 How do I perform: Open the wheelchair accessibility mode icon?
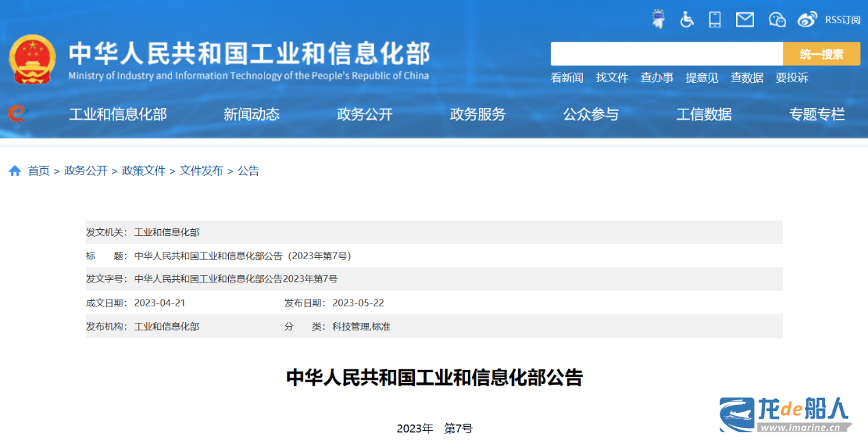(x=687, y=19)
